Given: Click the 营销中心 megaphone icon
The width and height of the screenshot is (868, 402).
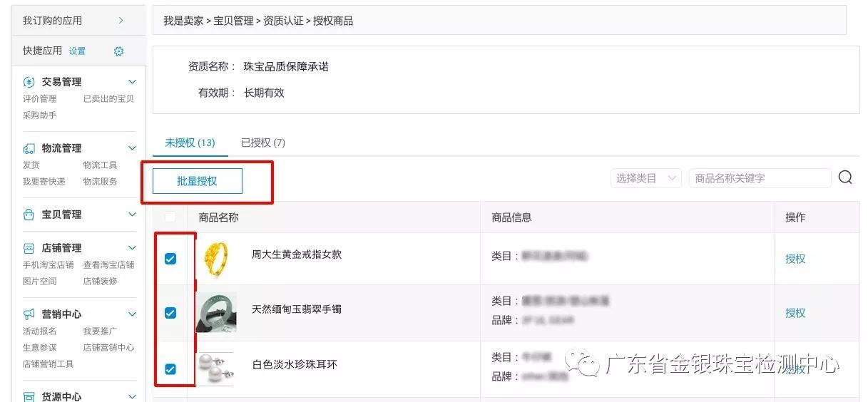Looking at the screenshot, I should tap(29, 314).
